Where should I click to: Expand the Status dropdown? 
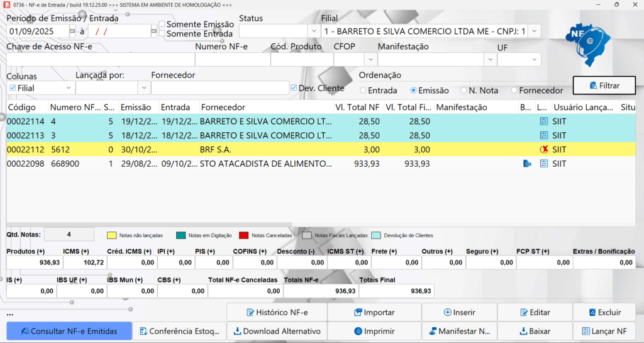point(314,31)
